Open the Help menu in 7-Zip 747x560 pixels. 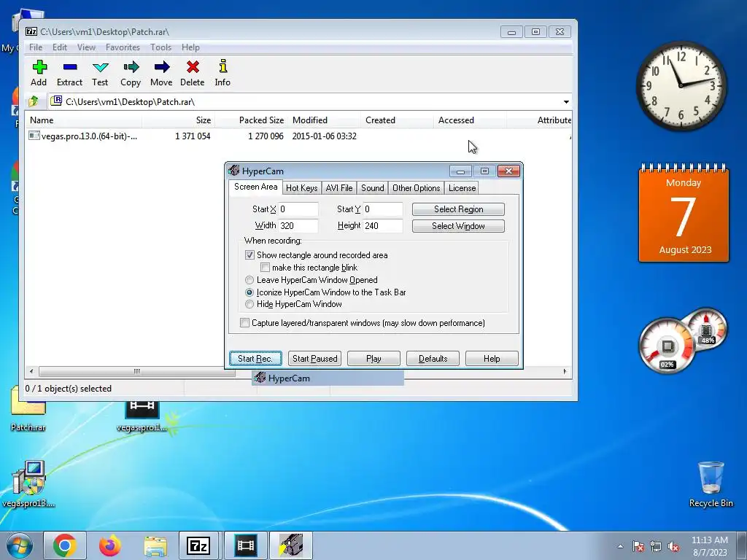pyautogui.click(x=190, y=47)
